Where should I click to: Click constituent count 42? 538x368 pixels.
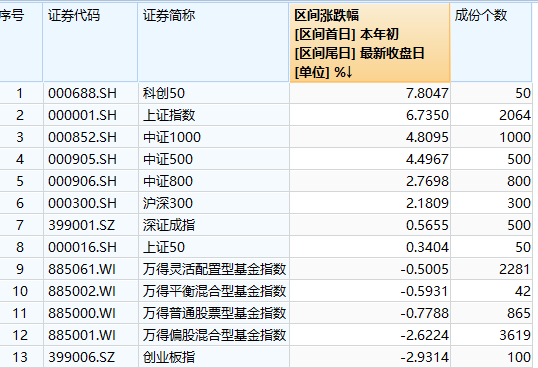523,291
